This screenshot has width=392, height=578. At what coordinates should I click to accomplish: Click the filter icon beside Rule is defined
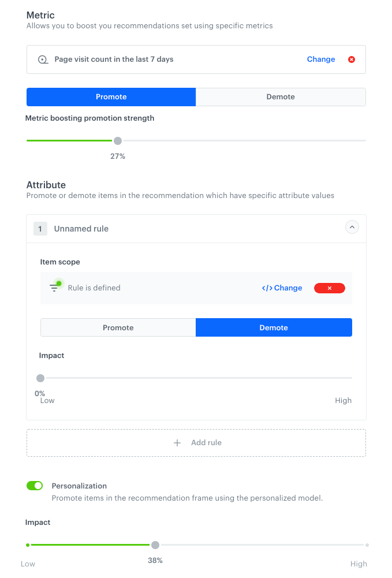[x=54, y=288]
